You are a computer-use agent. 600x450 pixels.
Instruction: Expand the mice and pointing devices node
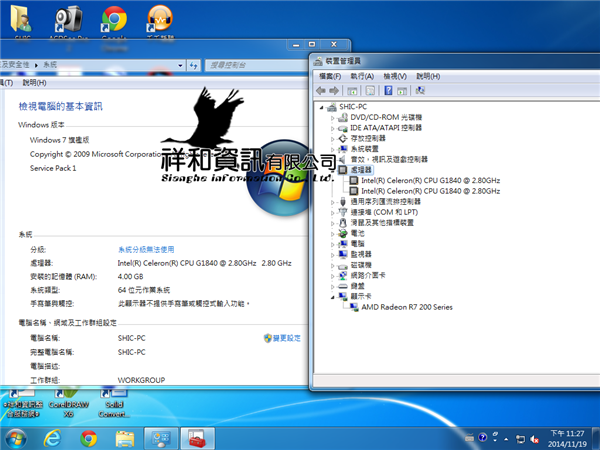point(333,223)
